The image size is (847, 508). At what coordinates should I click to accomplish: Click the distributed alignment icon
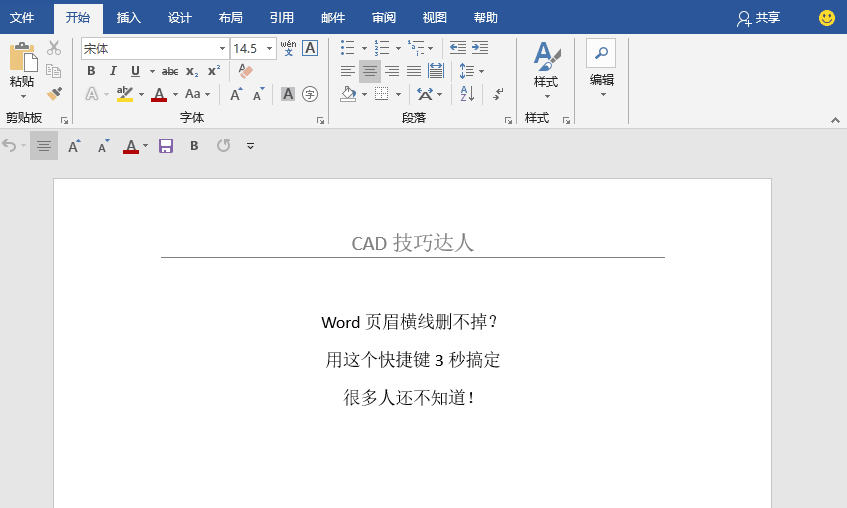click(x=436, y=71)
